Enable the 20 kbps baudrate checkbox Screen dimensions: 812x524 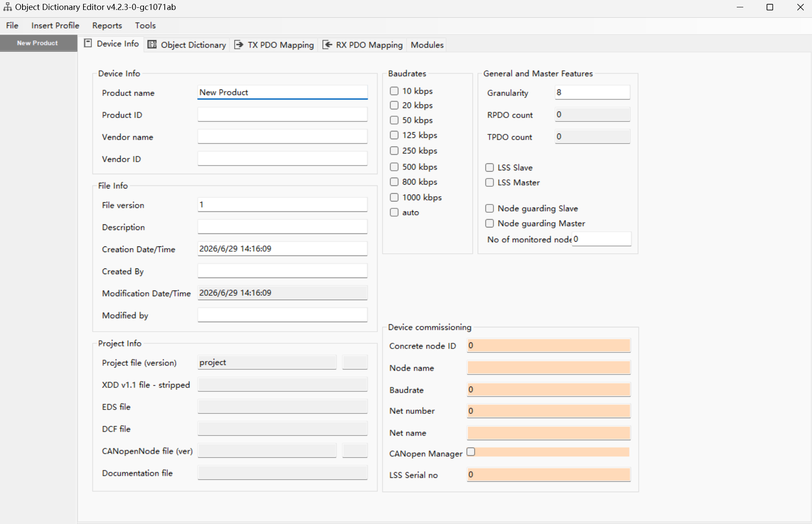tap(394, 105)
